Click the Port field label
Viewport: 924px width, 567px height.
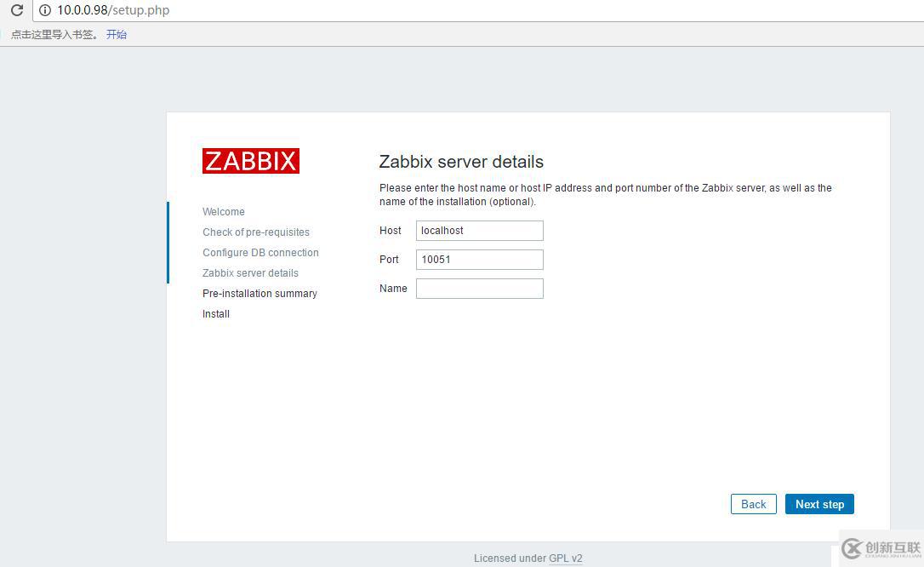click(x=389, y=260)
